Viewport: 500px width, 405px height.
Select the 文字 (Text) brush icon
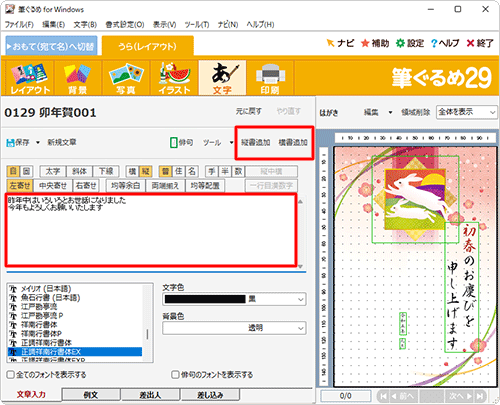222,78
